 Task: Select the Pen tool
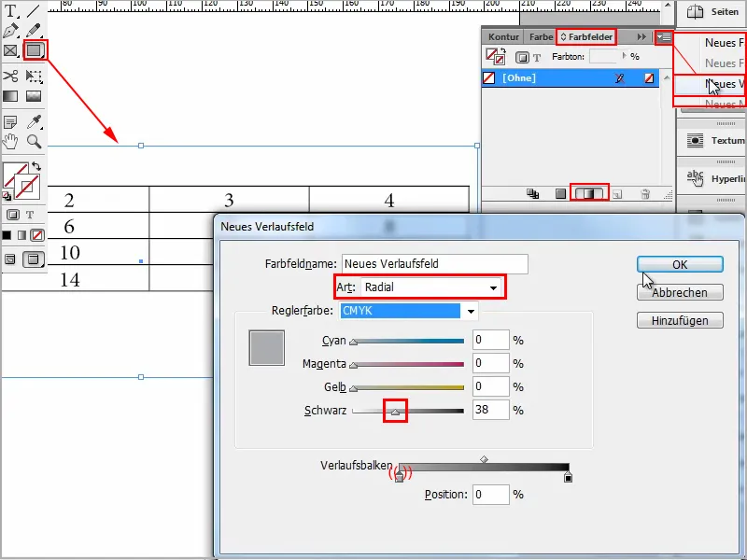[x=10, y=31]
